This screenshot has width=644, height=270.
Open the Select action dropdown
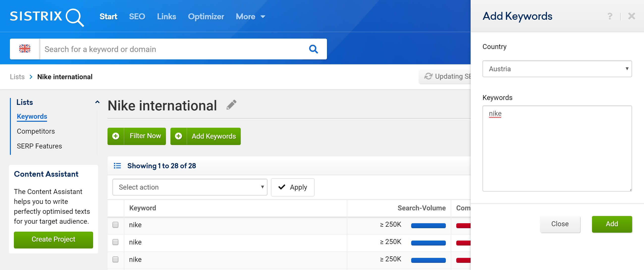click(190, 187)
